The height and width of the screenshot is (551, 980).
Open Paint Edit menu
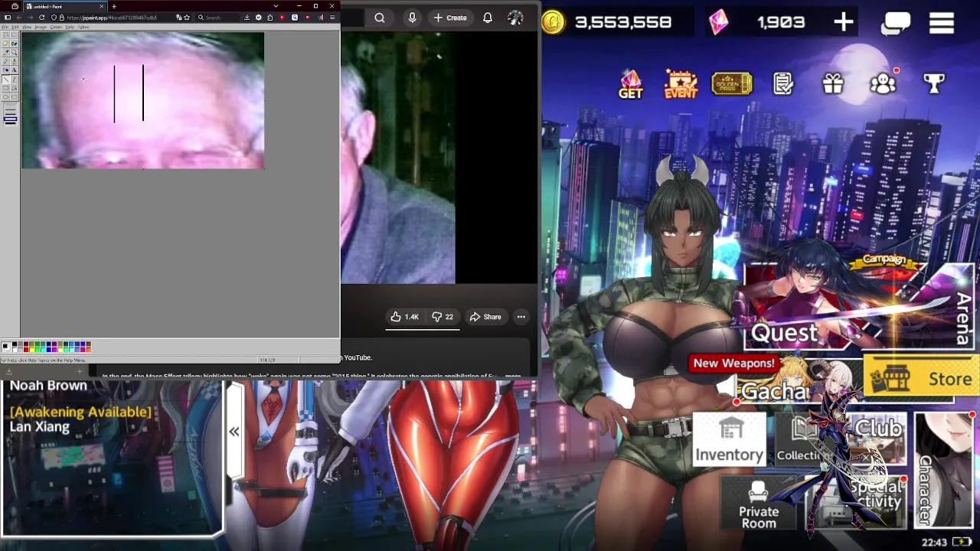15,27
